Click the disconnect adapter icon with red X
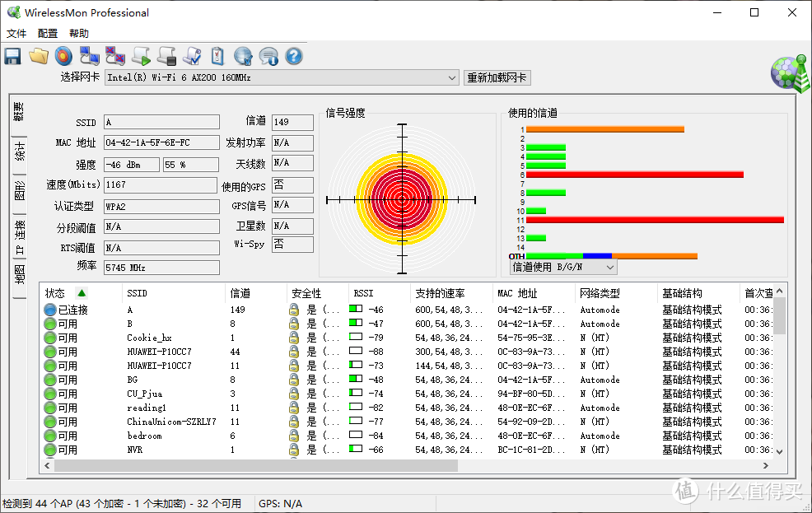The height and width of the screenshot is (513, 812). [x=114, y=55]
